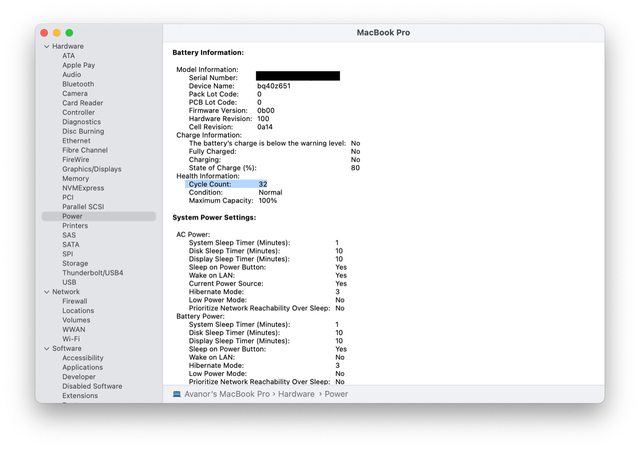640x450 pixels.
Task: Select SPI in the sidebar
Action: [68, 254]
